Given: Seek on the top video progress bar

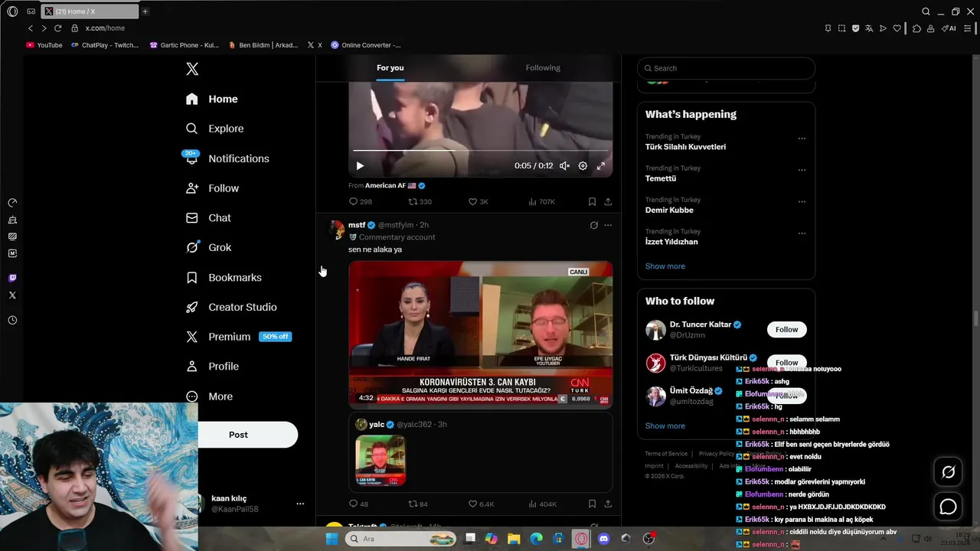Looking at the screenshot, I should [x=480, y=151].
